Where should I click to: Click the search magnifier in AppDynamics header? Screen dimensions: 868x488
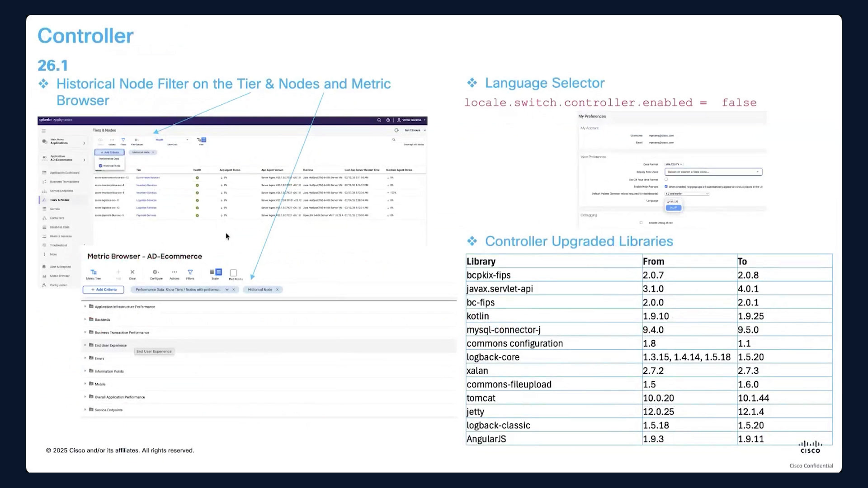[379, 120]
